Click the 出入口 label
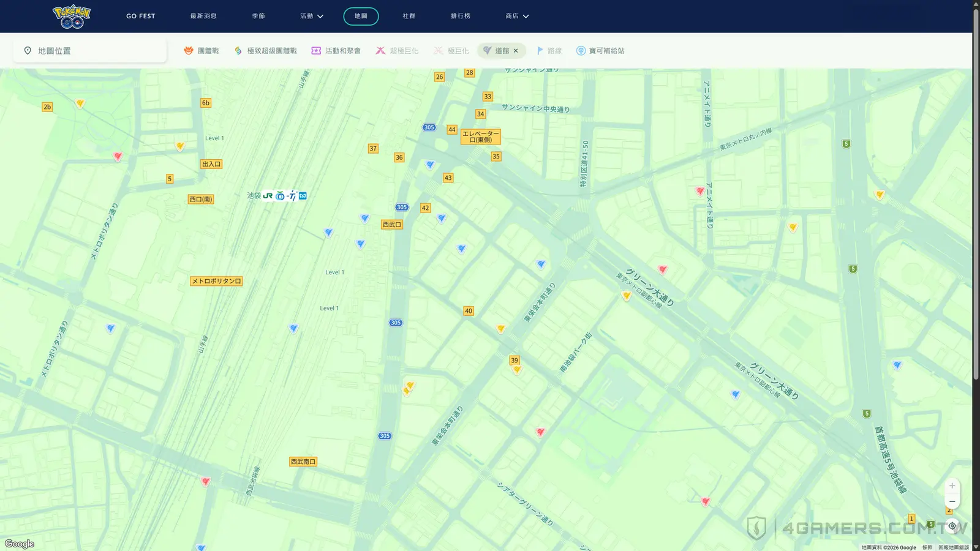 point(211,164)
